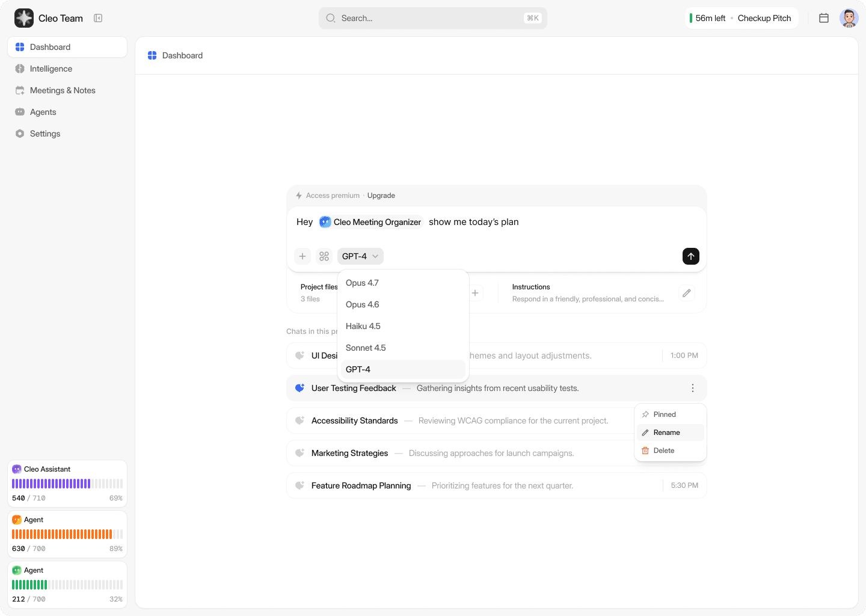
Task: Open the User Testing Feedback chat
Action: click(497, 388)
